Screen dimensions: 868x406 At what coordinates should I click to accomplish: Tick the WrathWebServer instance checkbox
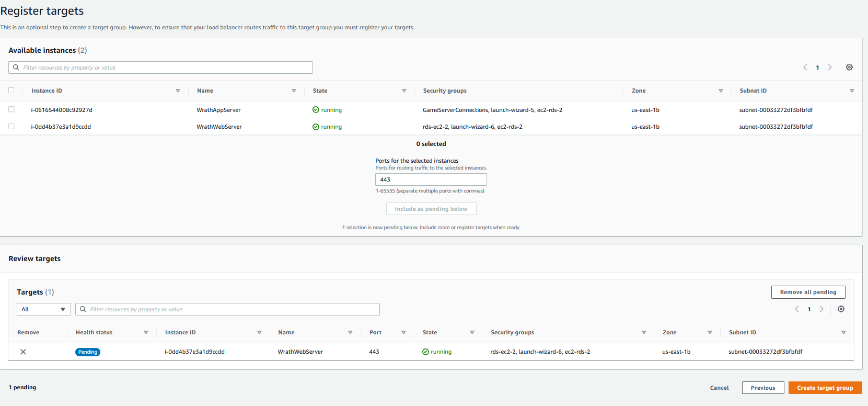coord(11,126)
